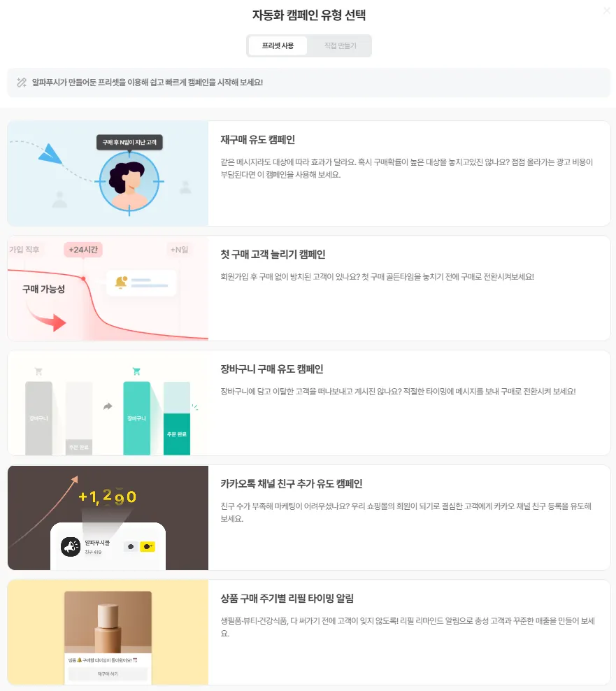
Task: Click the woman target avatar illustration
Action: tap(129, 182)
